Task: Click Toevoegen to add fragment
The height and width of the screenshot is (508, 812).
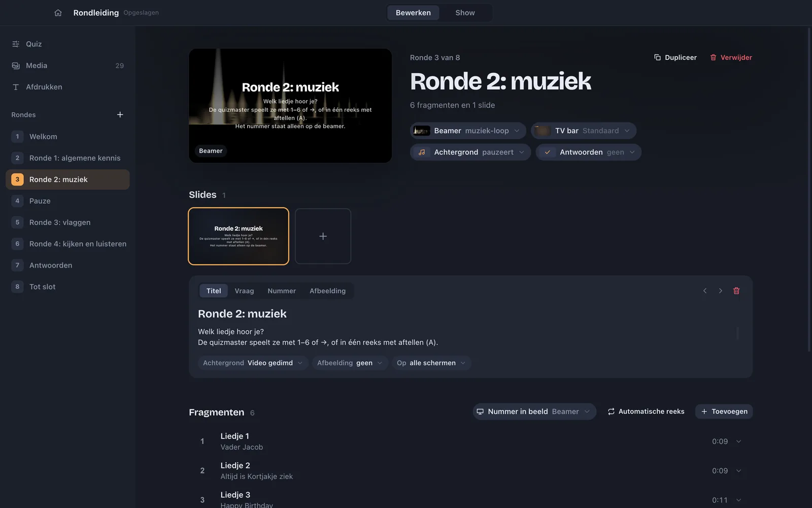Action: tap(724, 411)
